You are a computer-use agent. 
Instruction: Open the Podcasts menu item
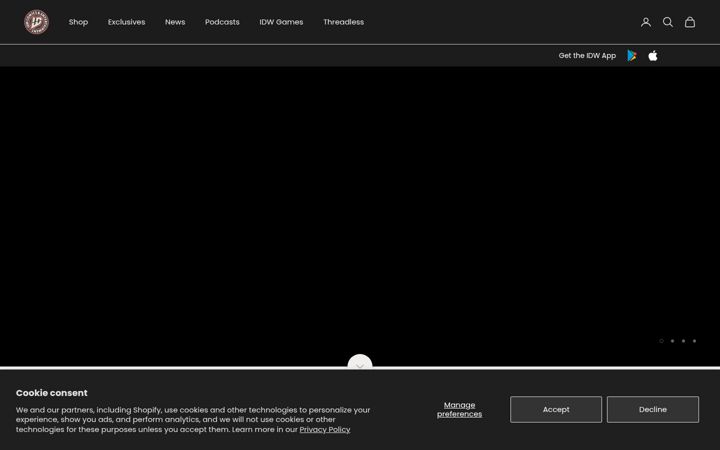pos(222,22)
